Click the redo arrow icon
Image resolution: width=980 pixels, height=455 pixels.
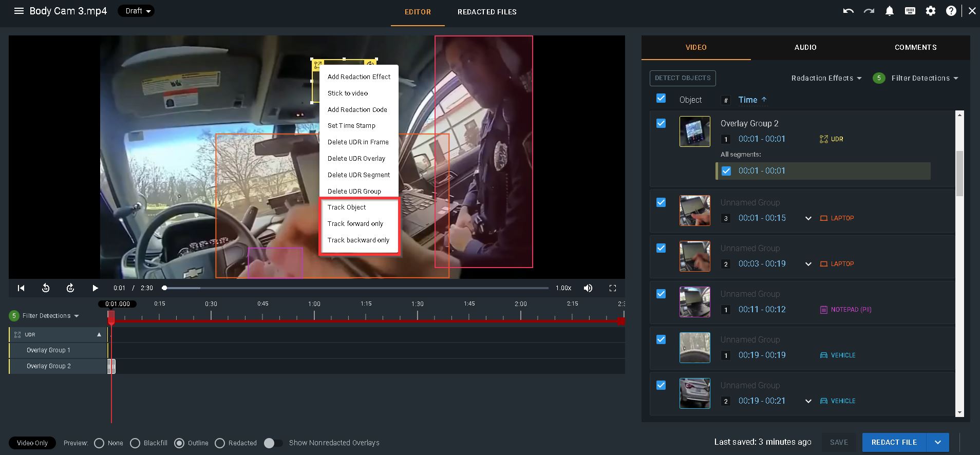[x=869, y=11]
